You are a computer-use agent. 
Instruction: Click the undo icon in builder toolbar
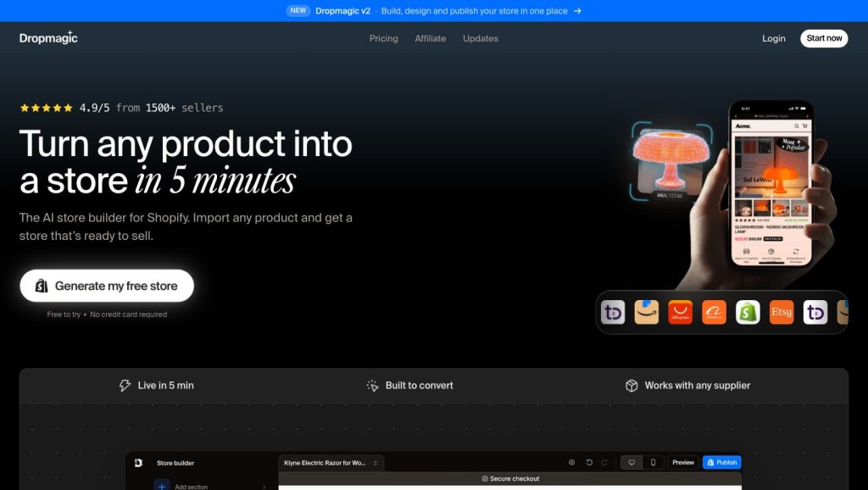tap(589, 462)
